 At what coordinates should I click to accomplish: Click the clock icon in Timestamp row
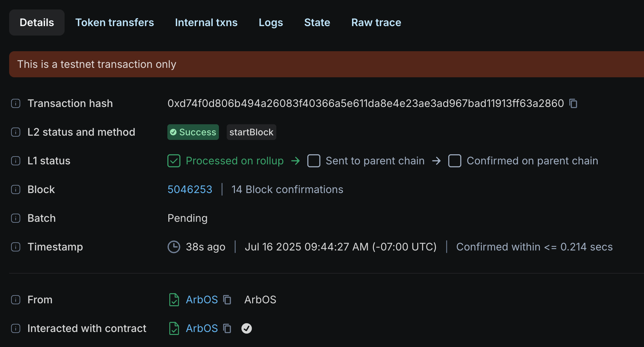click(x=174, y=247)
